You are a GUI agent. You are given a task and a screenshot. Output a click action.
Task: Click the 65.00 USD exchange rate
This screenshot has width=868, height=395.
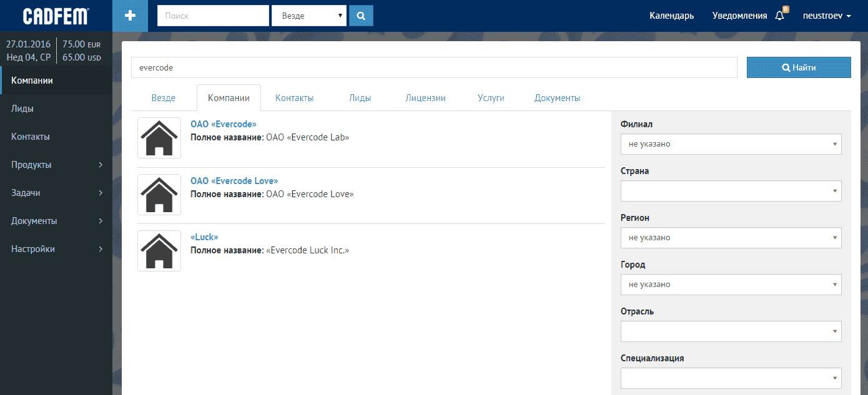81,57
